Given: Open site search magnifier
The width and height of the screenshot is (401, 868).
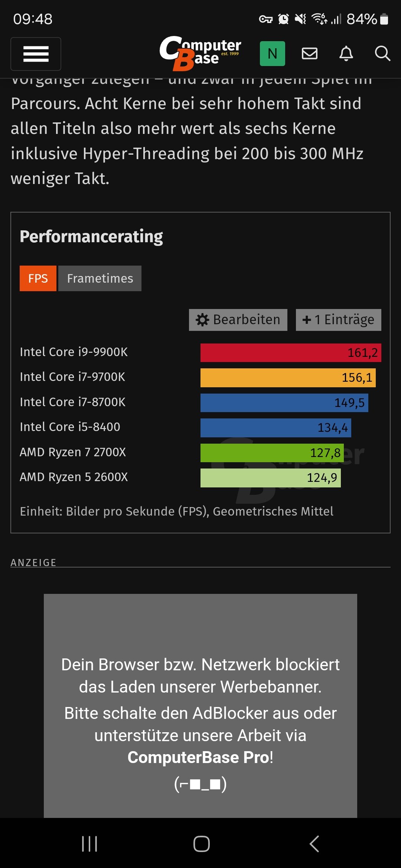Looking at the screenshot, I should pyautogui.click(x=382, y=54).
